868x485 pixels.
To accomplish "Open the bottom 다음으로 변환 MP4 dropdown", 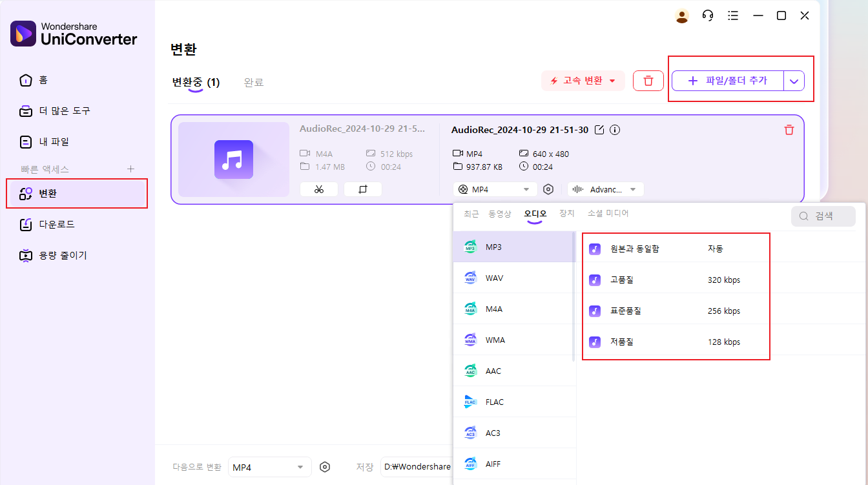I will pyautogui.click(x=269, y=467).
